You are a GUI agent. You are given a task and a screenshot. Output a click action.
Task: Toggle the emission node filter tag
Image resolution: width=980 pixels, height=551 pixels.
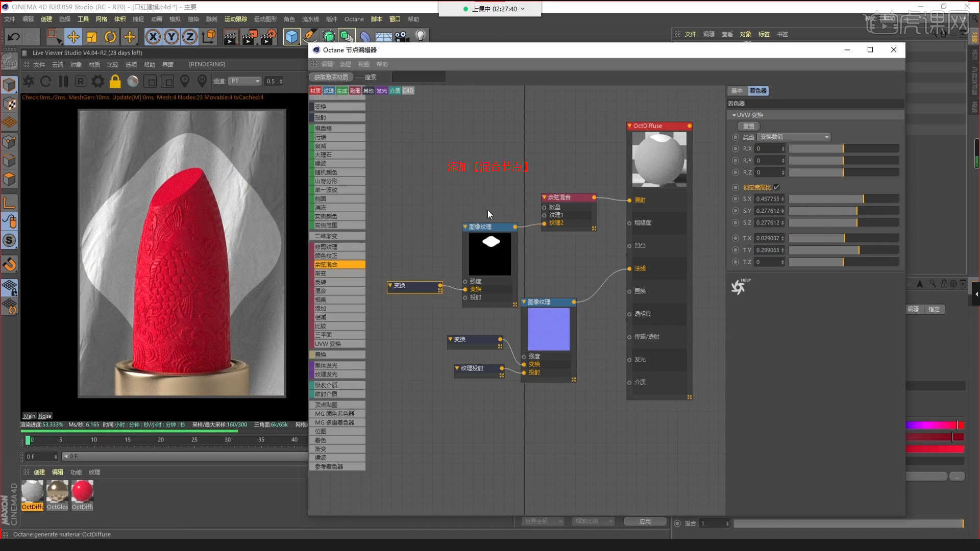(x=382, y=91)
